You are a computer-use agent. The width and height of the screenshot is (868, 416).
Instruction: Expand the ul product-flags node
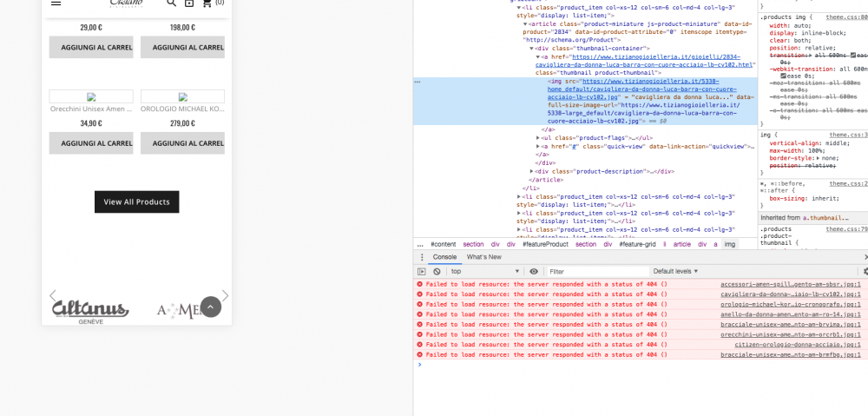click(x=538, y=138)
